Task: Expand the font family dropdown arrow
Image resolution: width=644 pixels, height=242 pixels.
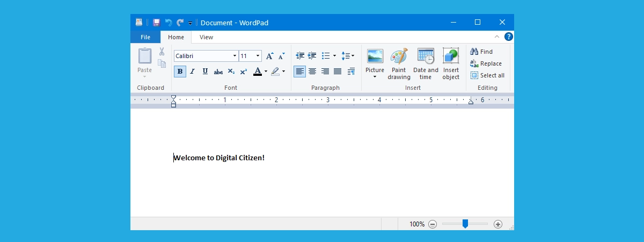Action: pyautogui.click(x=235, y=56)
